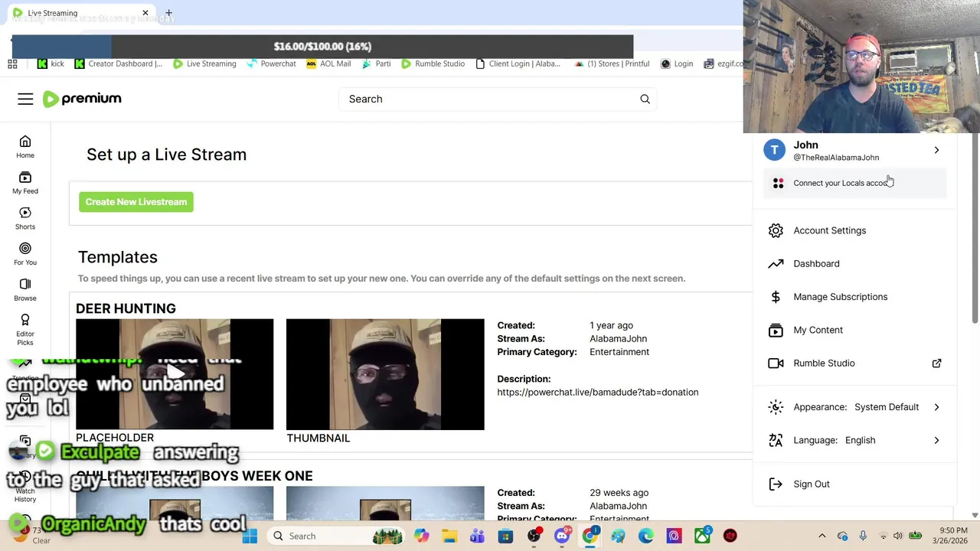Open the Client Login Alabama bookmark
This screenshot has width=980, height=551.
tap(518, 64)
